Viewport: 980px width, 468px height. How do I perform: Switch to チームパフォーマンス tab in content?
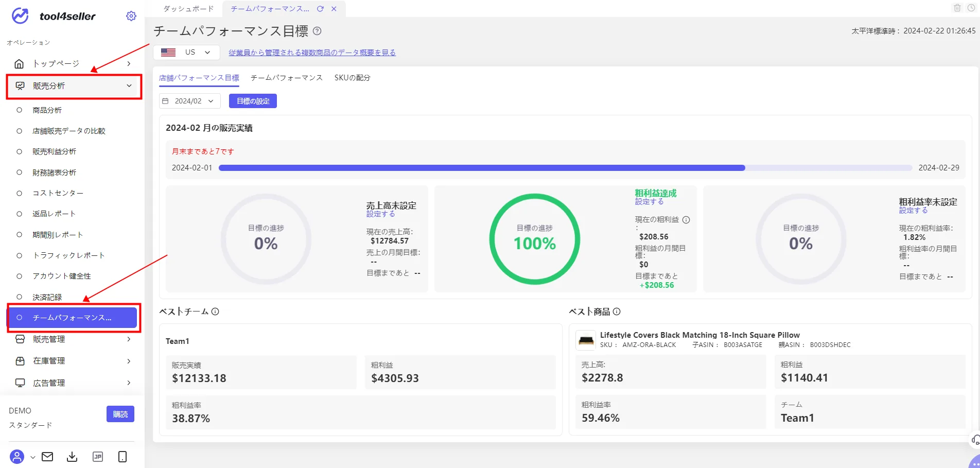[x=287, y=78]
